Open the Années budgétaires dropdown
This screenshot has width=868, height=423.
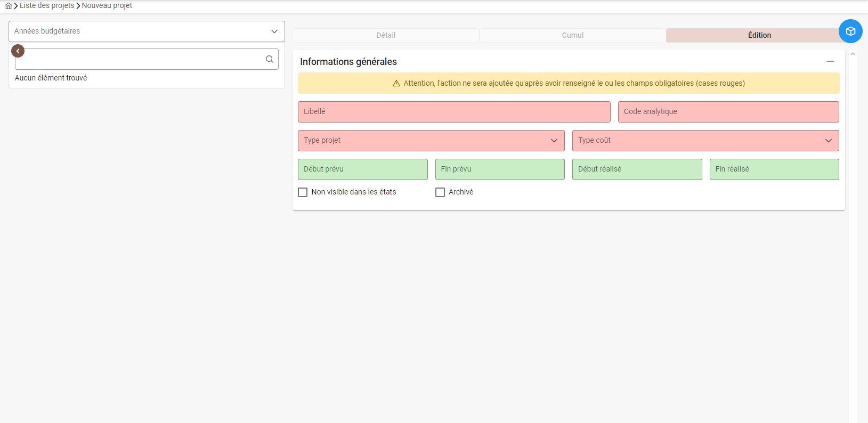pyautogui.click(x=147, y=31)
